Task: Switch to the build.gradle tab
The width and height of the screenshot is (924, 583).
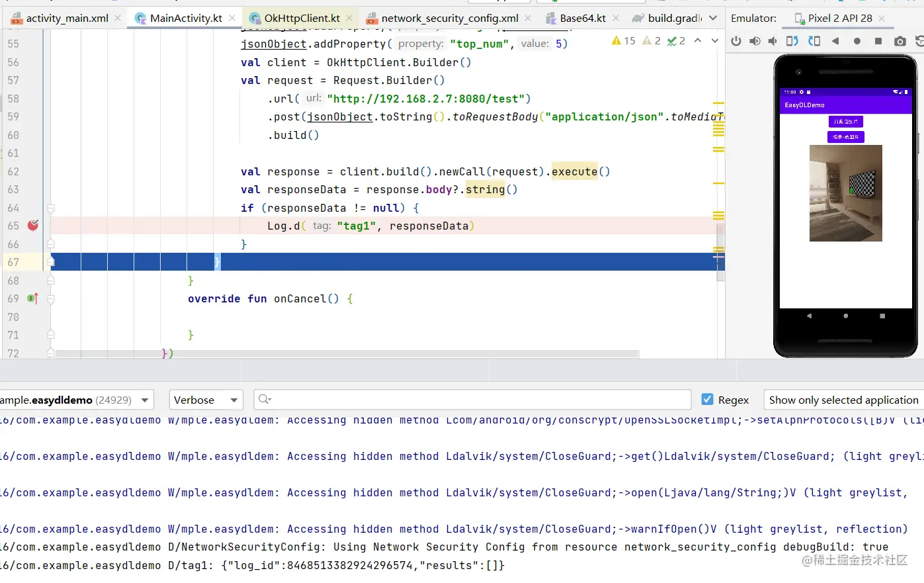Action: pos(667,18)
